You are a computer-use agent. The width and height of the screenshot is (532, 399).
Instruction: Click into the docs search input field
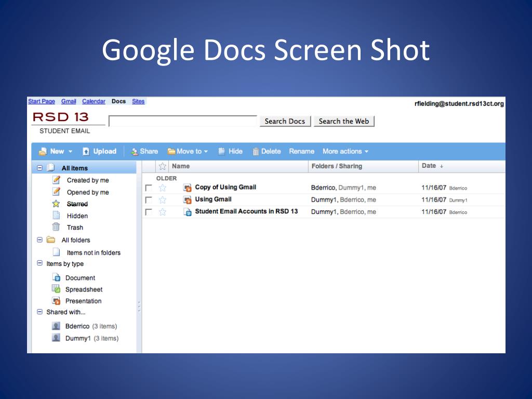tap(182, 121)
